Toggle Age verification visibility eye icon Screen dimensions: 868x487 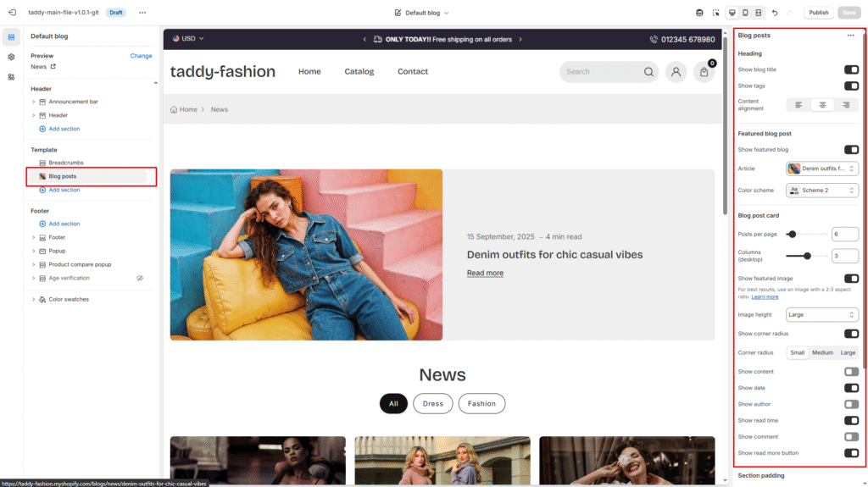click(x=140, y=278)
